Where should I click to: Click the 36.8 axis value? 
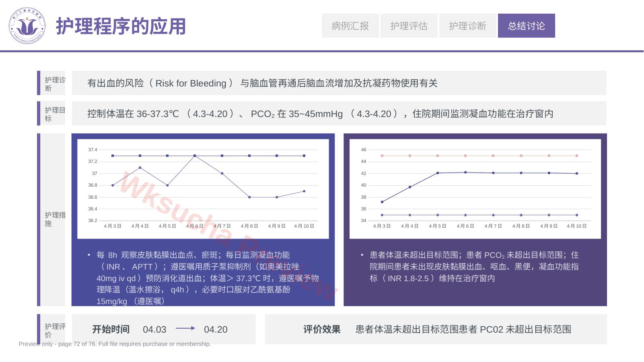(x=93, y=185)
